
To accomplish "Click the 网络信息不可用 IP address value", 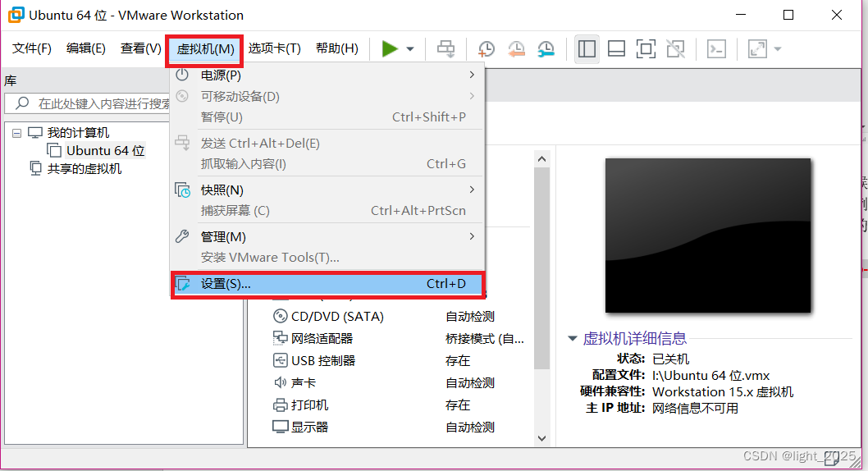I will click(x=695, y=409).
